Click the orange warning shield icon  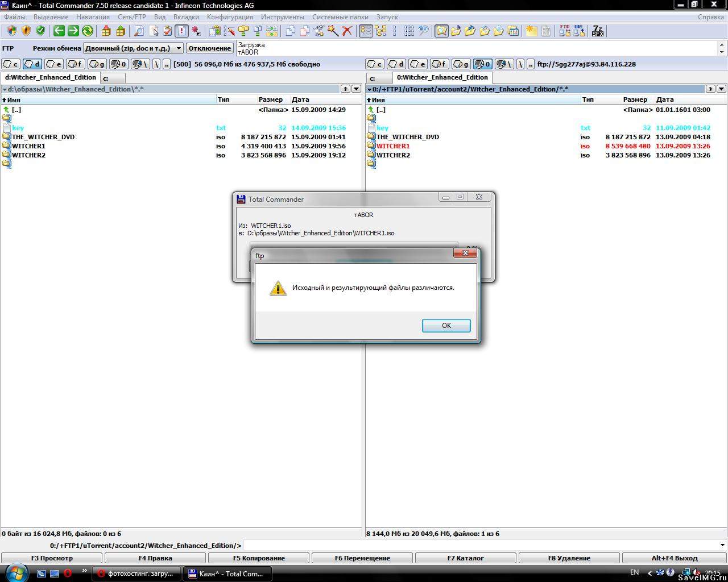[26, 31]
